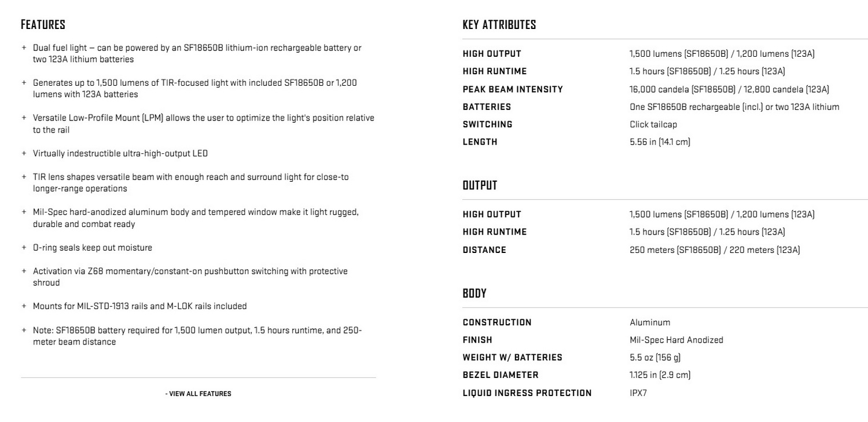The width and height of the screenshot is (868, 422).
Task: Click the Liquid Ingress Protection label
Action: point(527,393)
